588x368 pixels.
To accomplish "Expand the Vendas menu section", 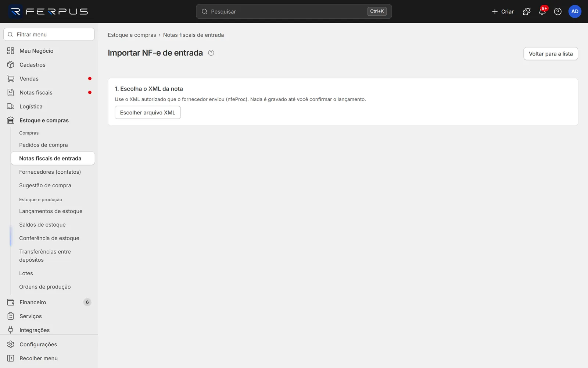I will tap(49, 79).
